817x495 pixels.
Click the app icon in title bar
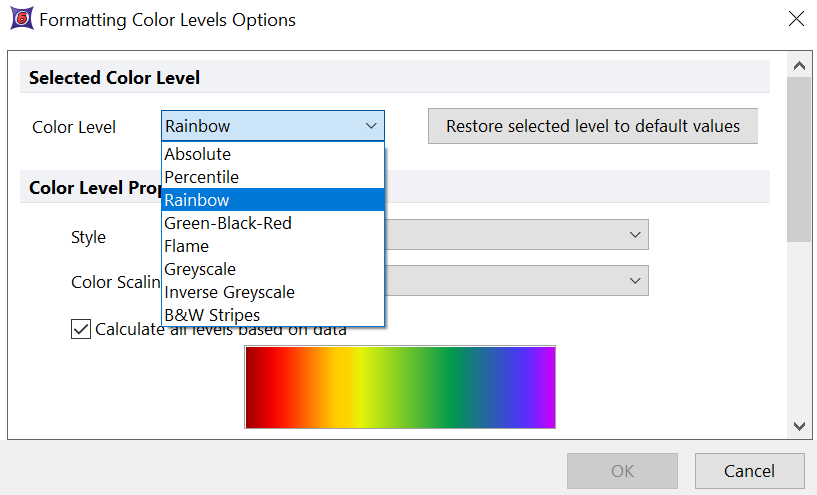tap(19, 19)
